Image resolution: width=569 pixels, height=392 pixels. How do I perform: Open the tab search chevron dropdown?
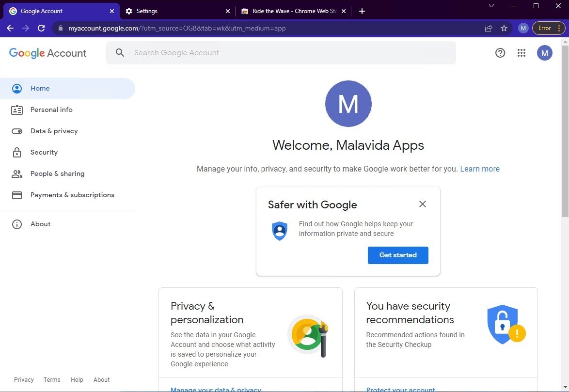pyautogui.click(x=491, y=6)
